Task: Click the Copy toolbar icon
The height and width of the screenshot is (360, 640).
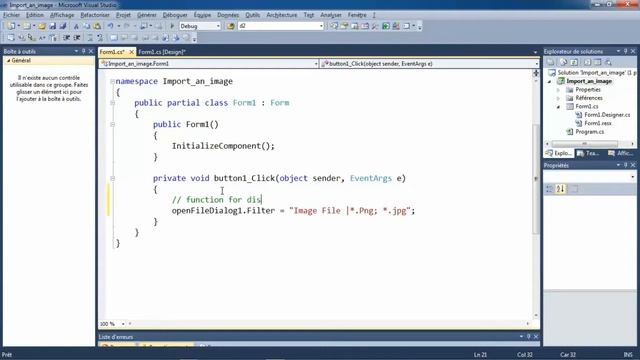Action: [87, 26]
